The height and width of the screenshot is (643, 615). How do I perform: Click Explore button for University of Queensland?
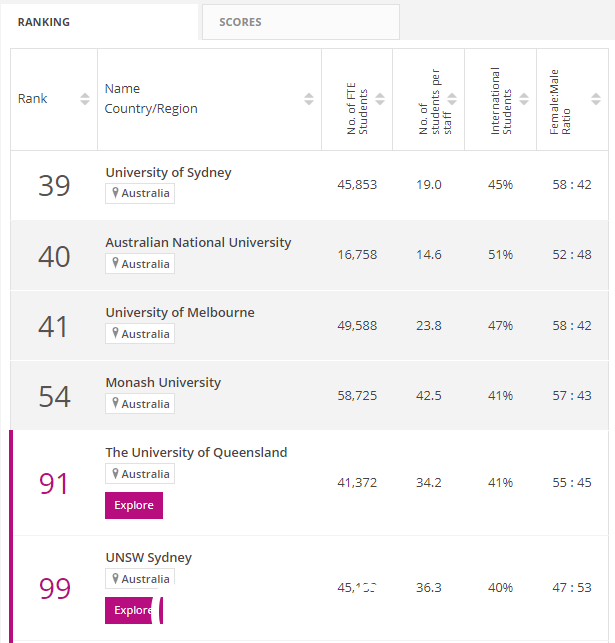click(134, 505)
